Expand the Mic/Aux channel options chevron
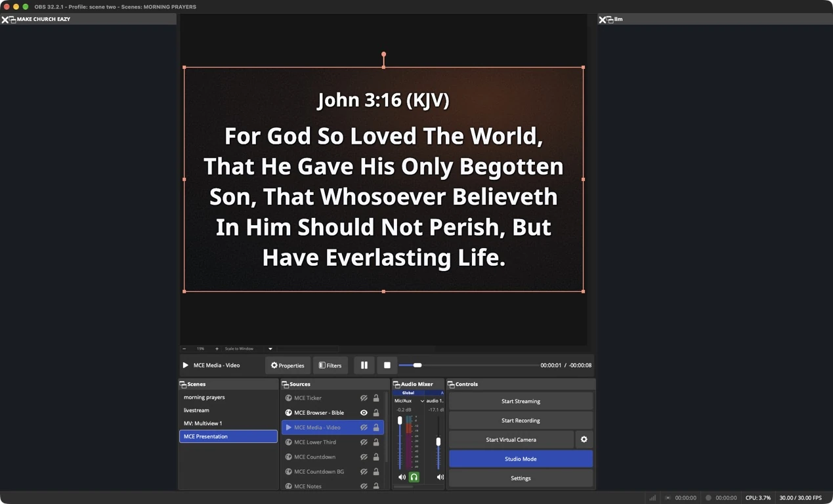Viewport: 833px width, 504px height. (x=422, y=401)
